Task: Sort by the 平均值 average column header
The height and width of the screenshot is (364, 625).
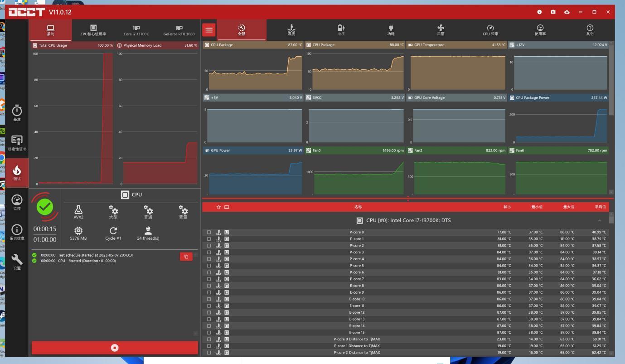Action: pos(600,207)
